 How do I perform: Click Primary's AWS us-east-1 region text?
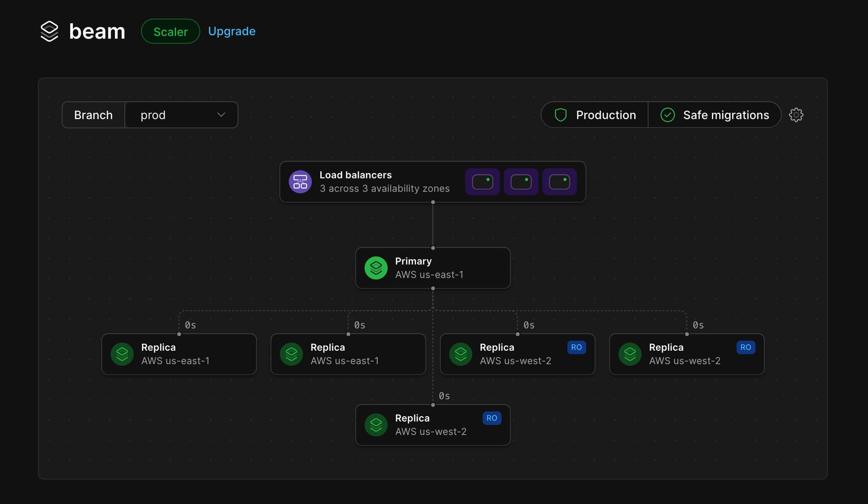click(x=429, y=275)
